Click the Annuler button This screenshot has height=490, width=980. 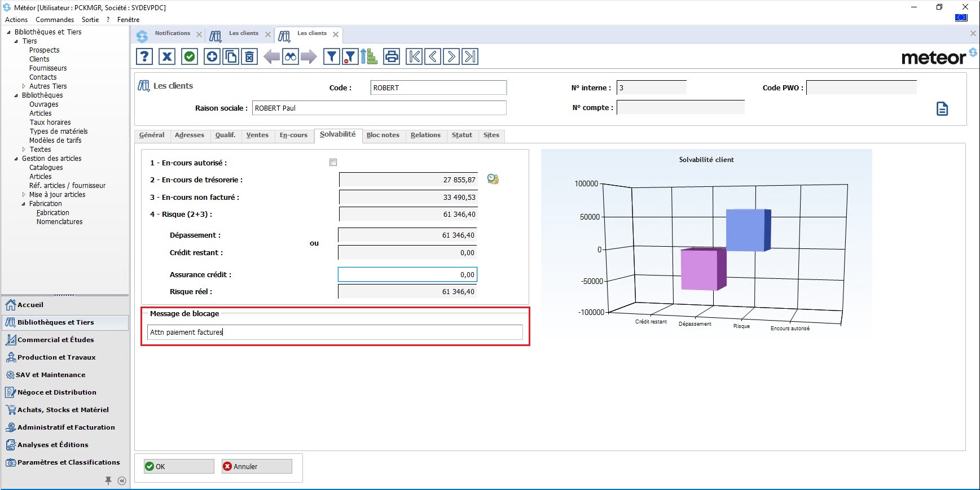[x=257, y=466]
